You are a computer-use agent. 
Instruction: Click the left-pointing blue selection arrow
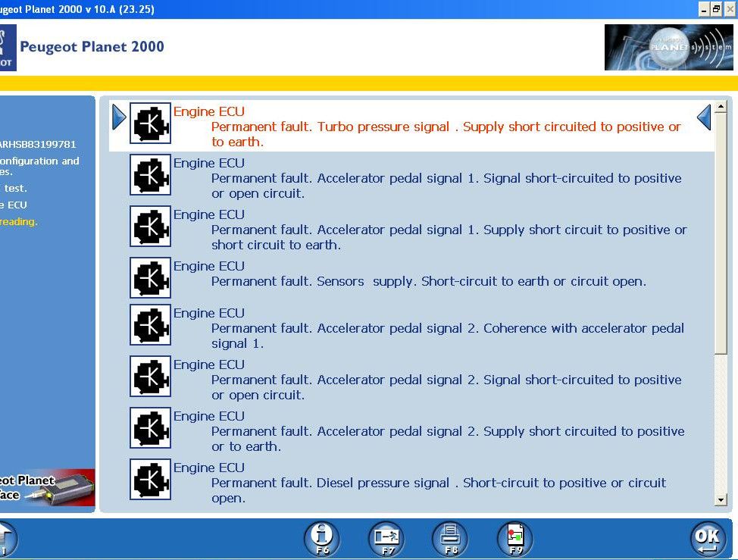coord(704,117)
